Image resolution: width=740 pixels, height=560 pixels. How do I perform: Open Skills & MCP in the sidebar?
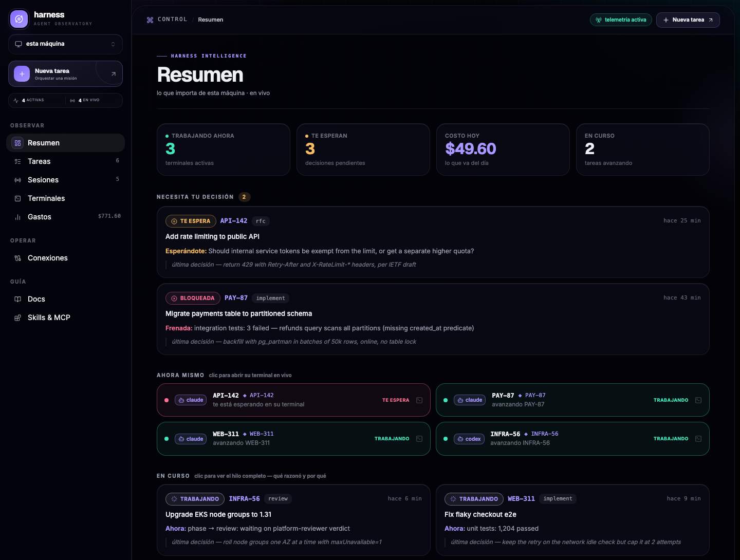point(65,318)
